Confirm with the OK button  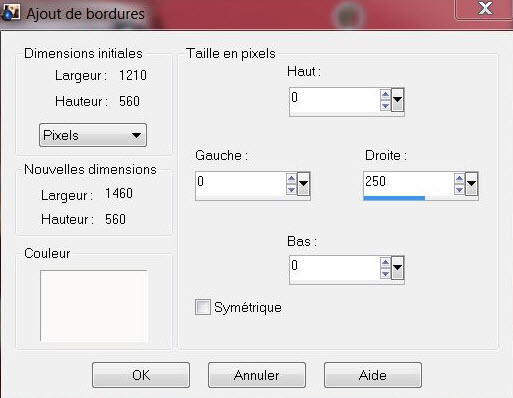coord(141,375)
